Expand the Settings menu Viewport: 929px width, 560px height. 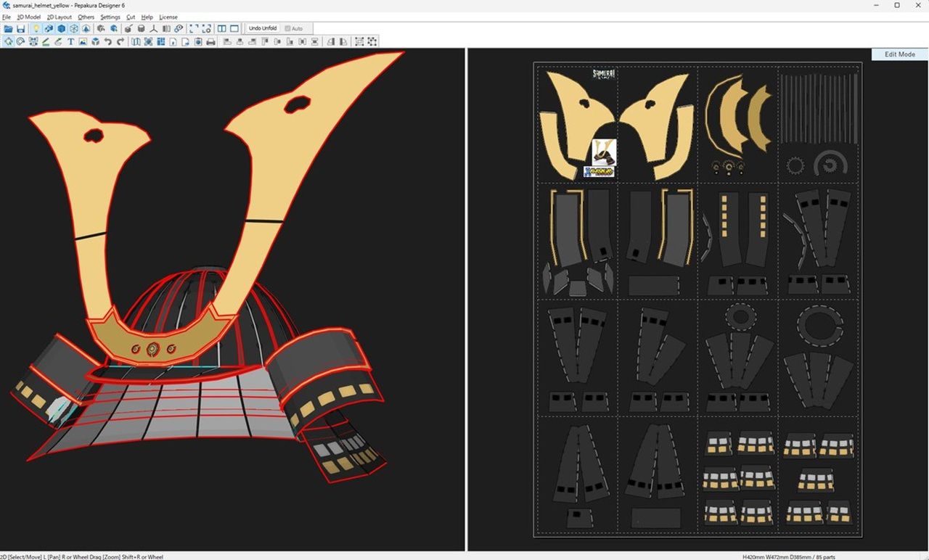tap(110, 17)
